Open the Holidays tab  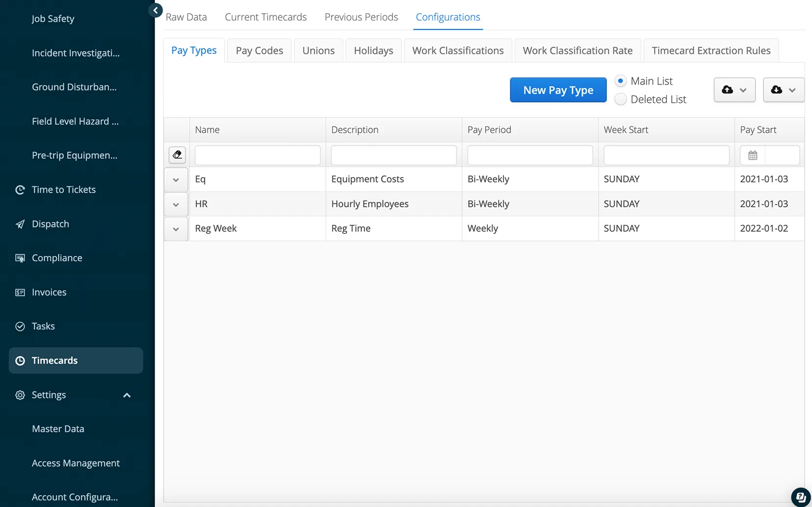tap(373, 50)
